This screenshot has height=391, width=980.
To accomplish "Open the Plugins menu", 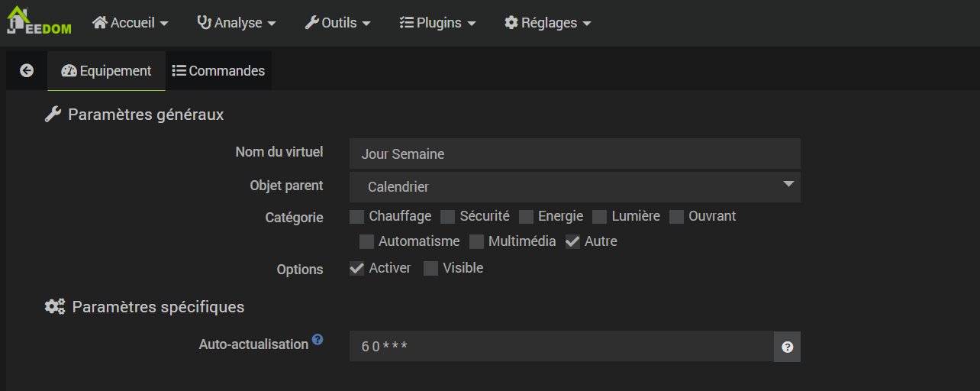I will coord(437,23).
